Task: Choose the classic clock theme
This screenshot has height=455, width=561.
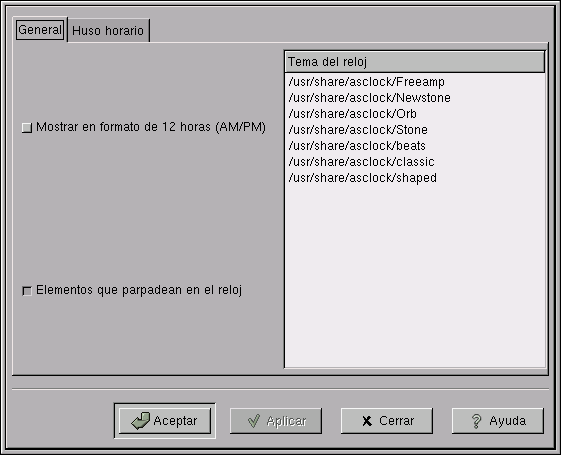Action: [415, 162]
